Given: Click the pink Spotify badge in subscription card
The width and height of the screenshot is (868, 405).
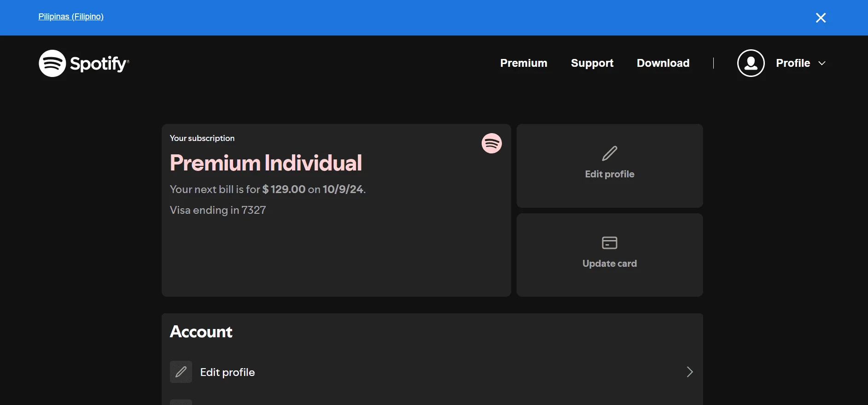Looking at the screenshot, I should (x=492, y=143).
